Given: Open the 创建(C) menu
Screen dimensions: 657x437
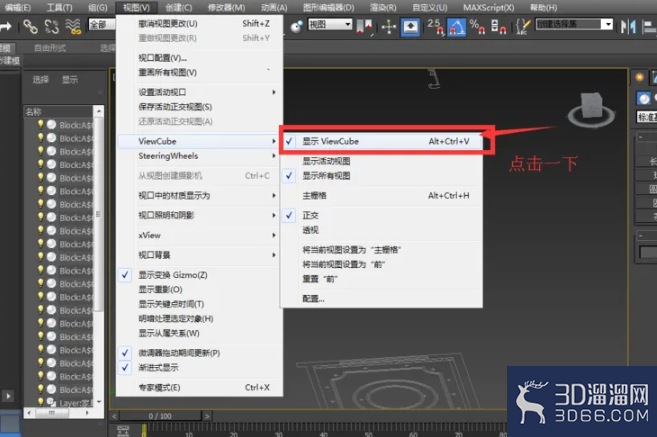Looking at the screenshot, I should pyautogui.click(x=178, y=8).
